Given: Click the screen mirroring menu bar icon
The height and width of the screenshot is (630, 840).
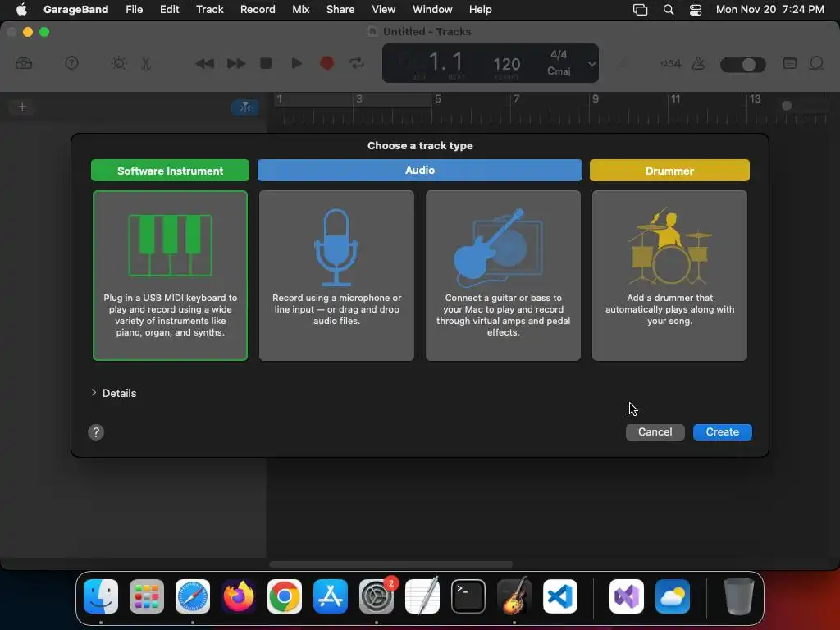Looking at the screenshot, I should pos(640,9).
